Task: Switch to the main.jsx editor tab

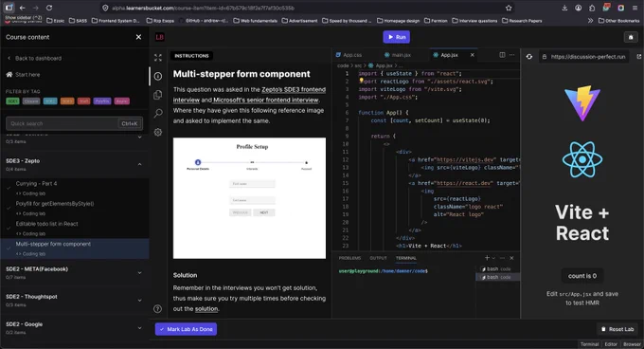Action: [x=398, y=55]
